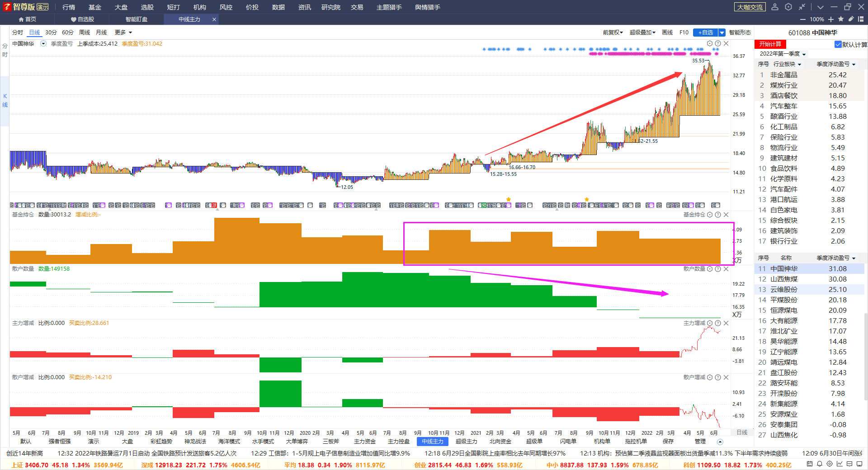Screen dimensions: 868x470
Task: Open chart line icon in status bar
Action: tap(840, 464)
